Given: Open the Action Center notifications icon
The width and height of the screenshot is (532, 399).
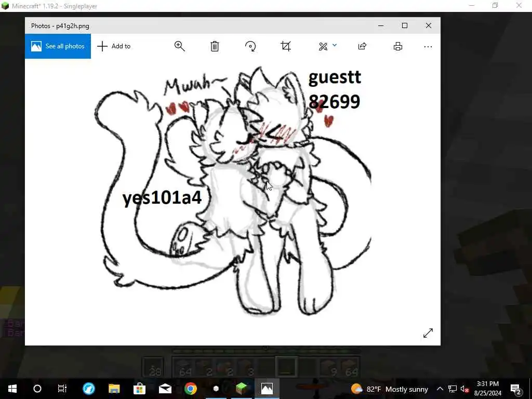Looking at the screenshot, I should [515, 389].
